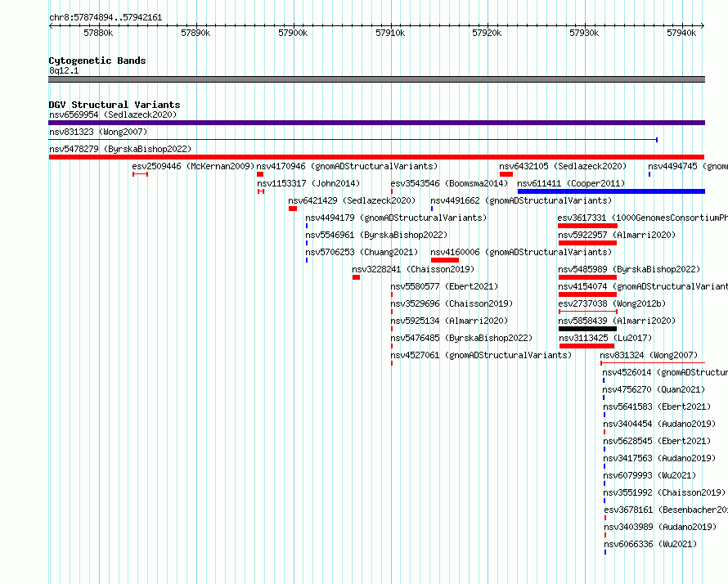Click nsv5925134 (Almarri2020) label
Viewport: 728px width, 584px height.
449,321
